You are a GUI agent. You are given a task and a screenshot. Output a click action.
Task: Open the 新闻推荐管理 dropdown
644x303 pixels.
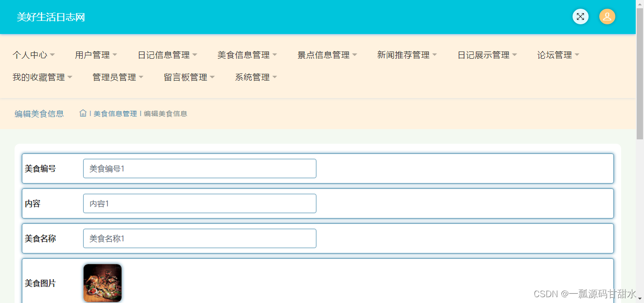pyautogui.click(x=406, y=55)
